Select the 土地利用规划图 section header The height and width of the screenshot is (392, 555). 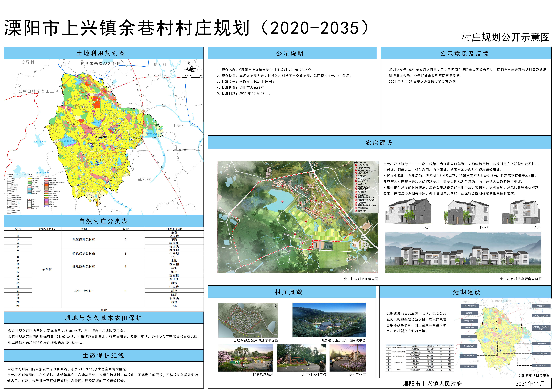104,53
